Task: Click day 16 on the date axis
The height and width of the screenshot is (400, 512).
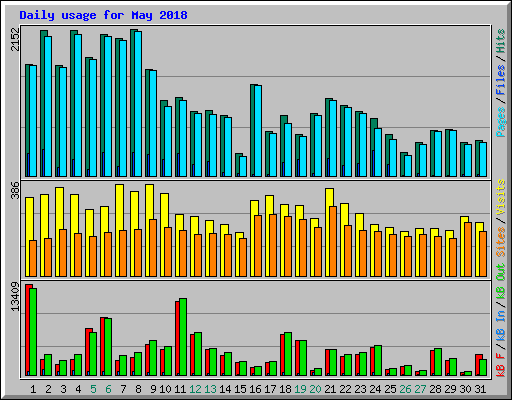Action: (x=255, y=389)
